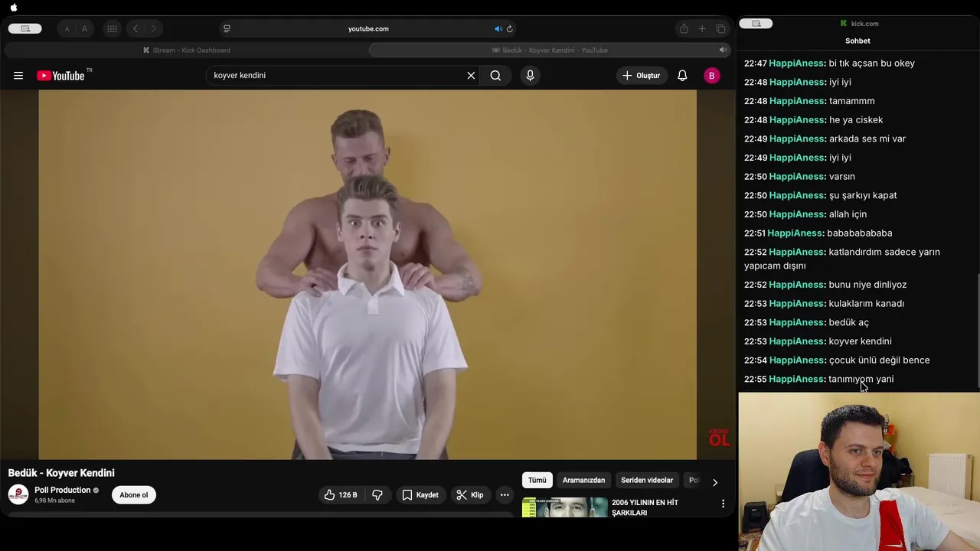Screen dimensions: 980x551
Task: Show Safari tab overview
Action: click(x=720, y=29)
